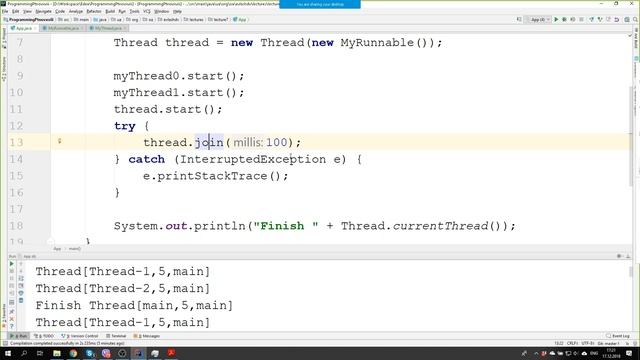Open the Windows Start menu
This screenshot has width=640, height=360.
[x=8, y=353]
